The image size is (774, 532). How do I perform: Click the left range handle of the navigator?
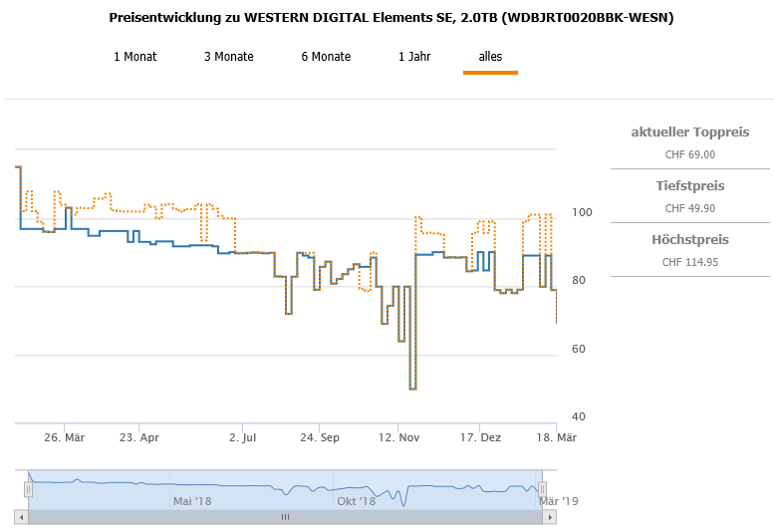(x=29, y=488)
